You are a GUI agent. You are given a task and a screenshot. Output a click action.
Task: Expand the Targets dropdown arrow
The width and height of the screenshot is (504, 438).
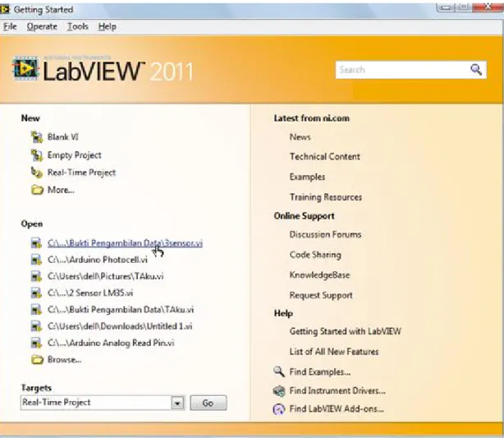(177, 403)
